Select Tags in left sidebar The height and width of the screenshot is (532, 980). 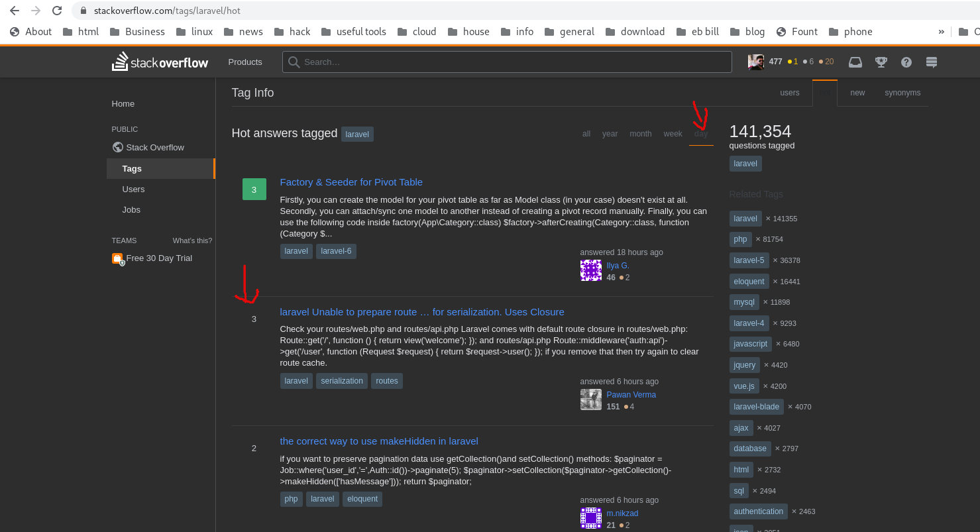click(160, 168)
